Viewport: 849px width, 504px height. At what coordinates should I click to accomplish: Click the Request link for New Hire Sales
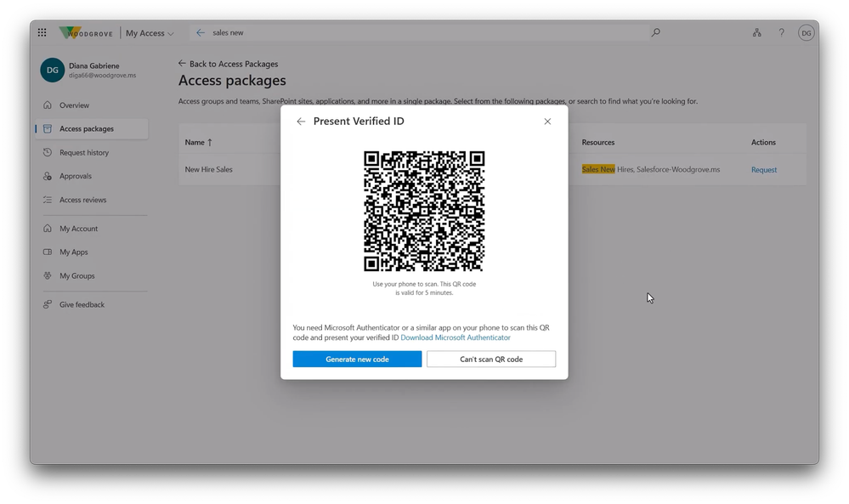pos(763,170)
